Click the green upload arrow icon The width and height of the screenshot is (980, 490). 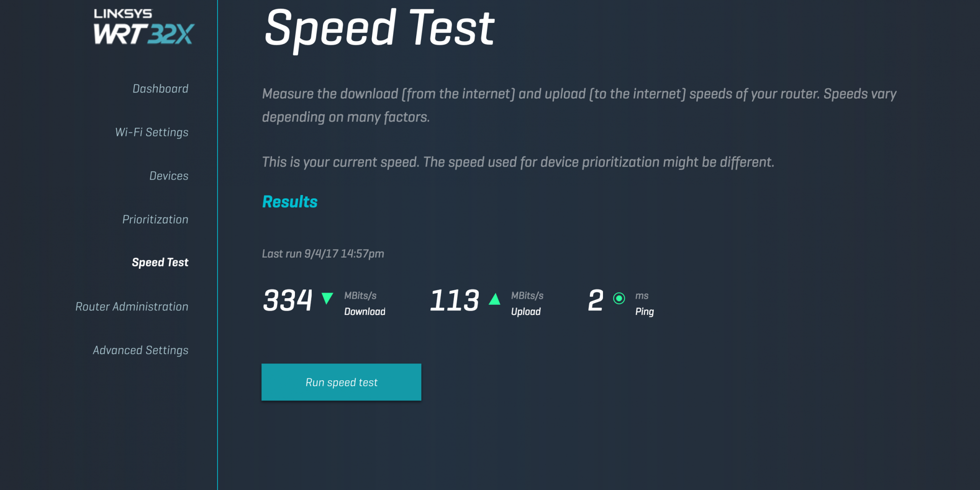click(x=494, y=299)
